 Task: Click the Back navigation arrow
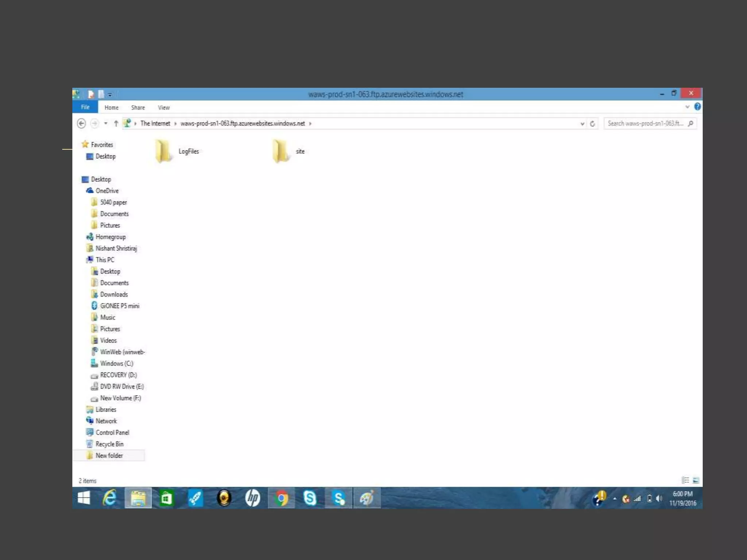coord(81,124)
